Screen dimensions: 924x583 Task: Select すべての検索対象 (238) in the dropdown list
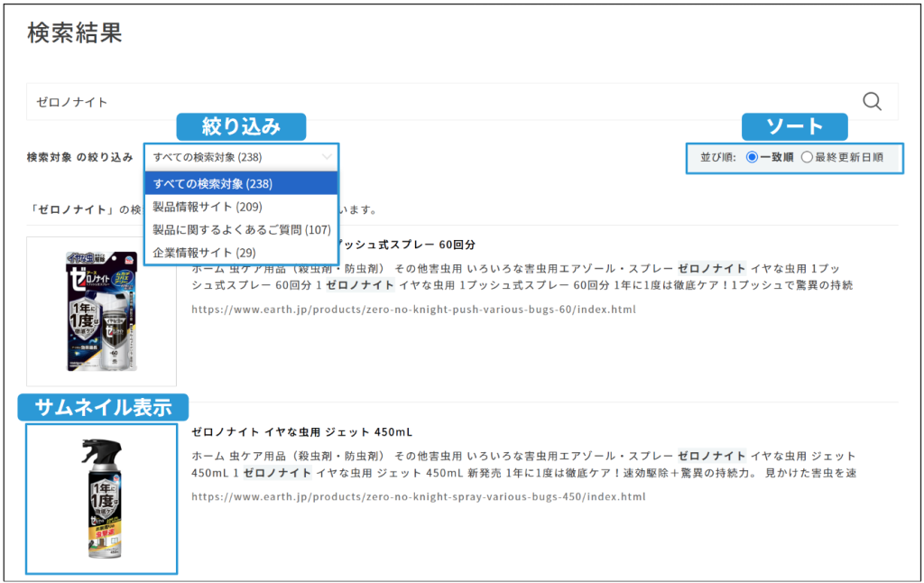tap(241, 183)
